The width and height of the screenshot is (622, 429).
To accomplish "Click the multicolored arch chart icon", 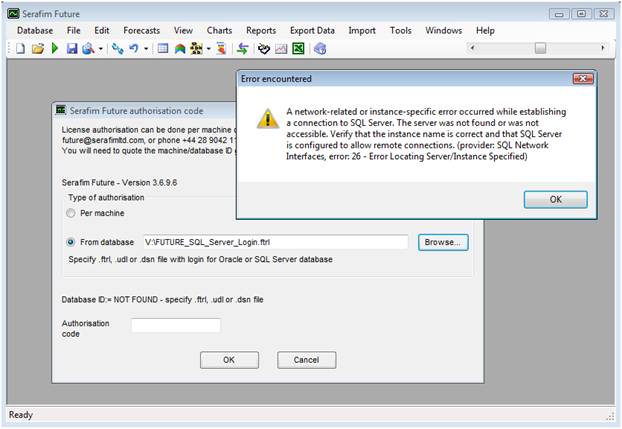I will (180, 49).
